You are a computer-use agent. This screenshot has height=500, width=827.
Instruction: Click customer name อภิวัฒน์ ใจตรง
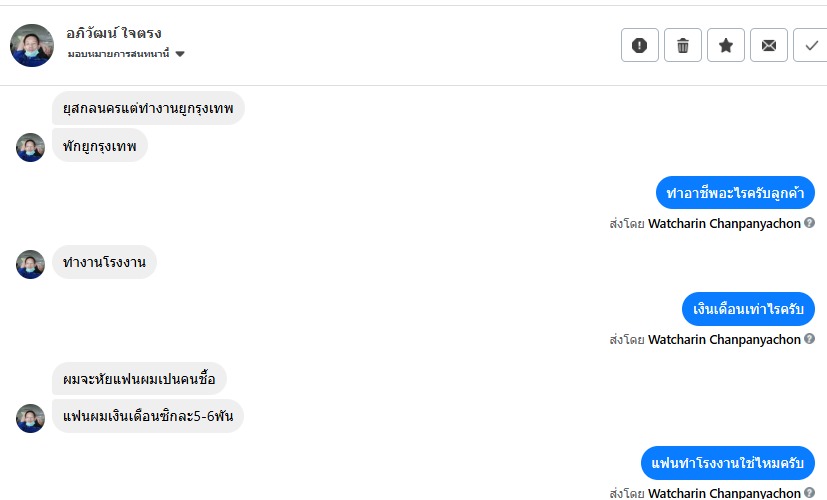[113, 33]
